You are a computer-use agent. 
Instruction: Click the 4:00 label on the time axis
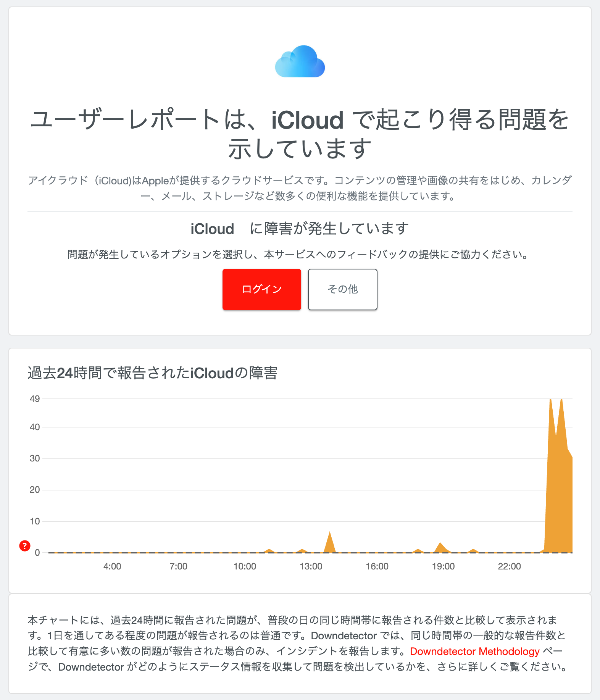112,567
